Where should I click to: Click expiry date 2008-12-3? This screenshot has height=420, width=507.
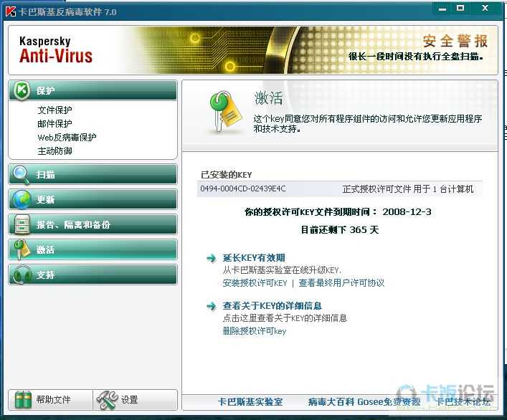[x=407, y=212]
